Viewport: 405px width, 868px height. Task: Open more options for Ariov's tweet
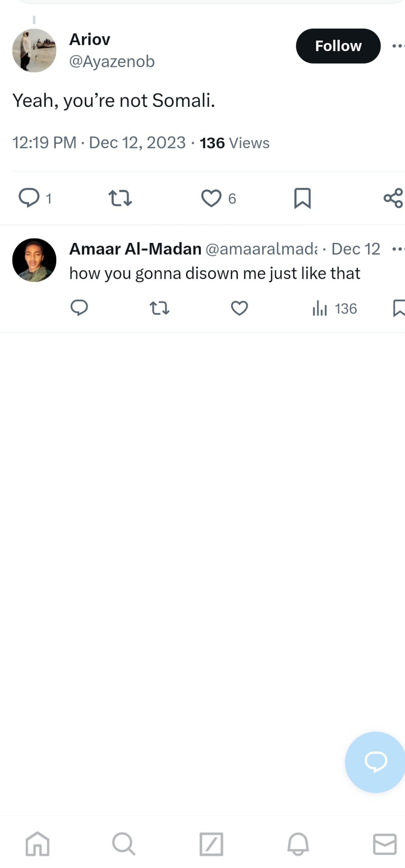(398, 46)
